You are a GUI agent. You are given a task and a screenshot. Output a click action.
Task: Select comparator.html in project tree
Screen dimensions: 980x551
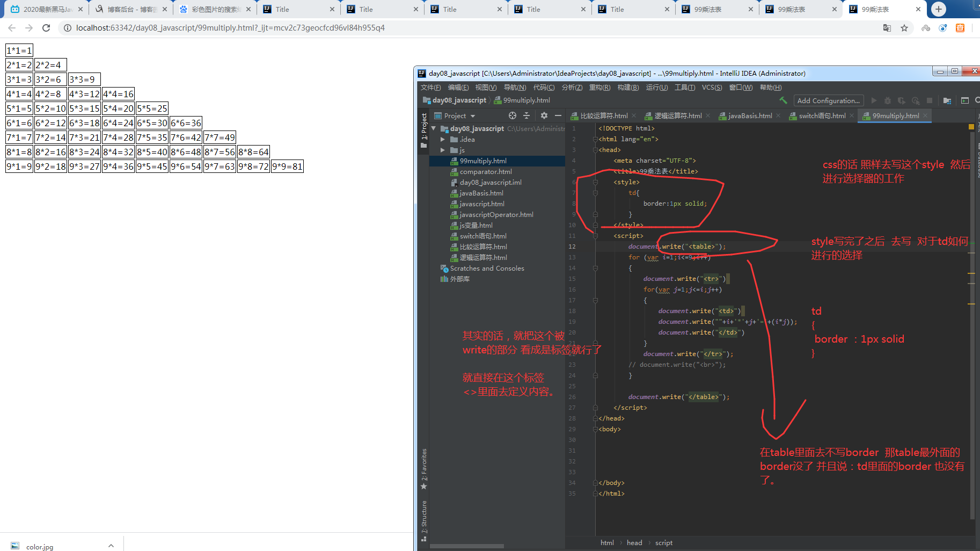click(486, 172)
